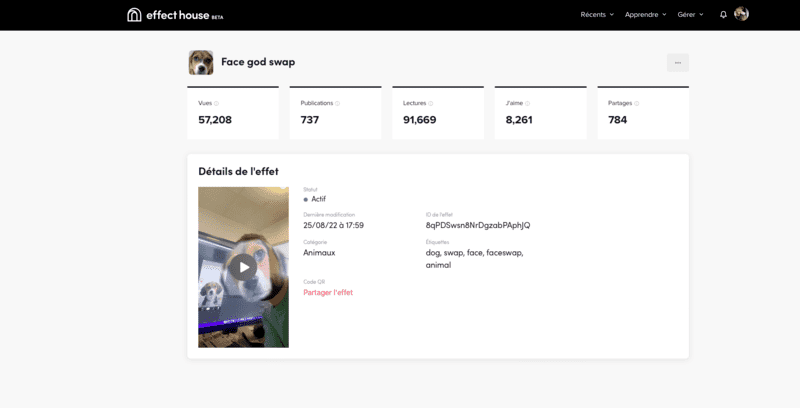Click the Détails de l'effet heading
The image size is (800, 408).
(238, 172)
